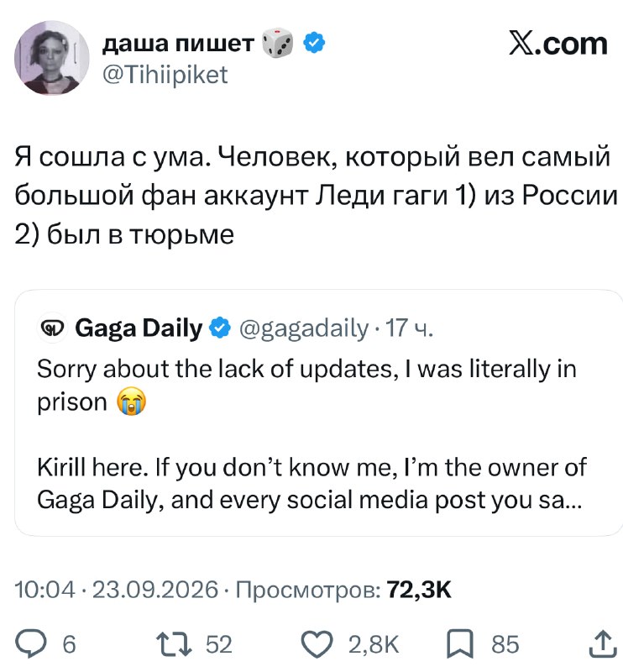The height and width of the screenshot is (672, 623).
Task: Open the @Tihiipiket handle link
Action: tap(165, 75)
